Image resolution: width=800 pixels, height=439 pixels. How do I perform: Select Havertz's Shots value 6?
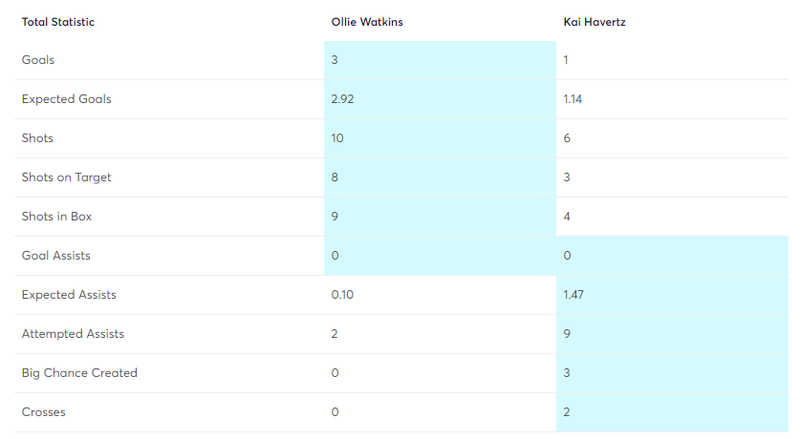tap(567, 138)
